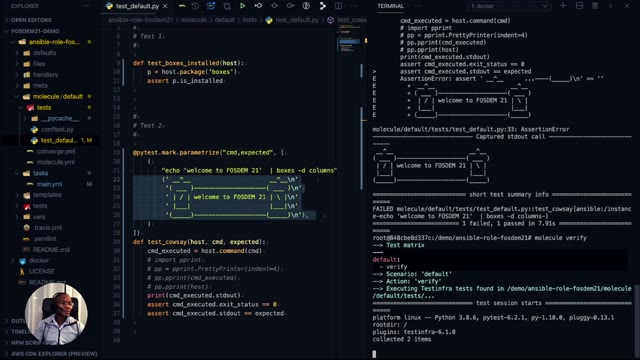Click 'def test_boxes_installed(host):' code line
Viewport: 640px width, 360px height.
pyautogui.click(x=188, y=63)
